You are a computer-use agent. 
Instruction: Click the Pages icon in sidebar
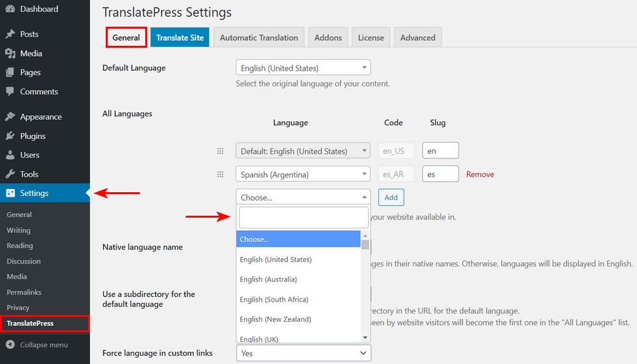point(10,73)
